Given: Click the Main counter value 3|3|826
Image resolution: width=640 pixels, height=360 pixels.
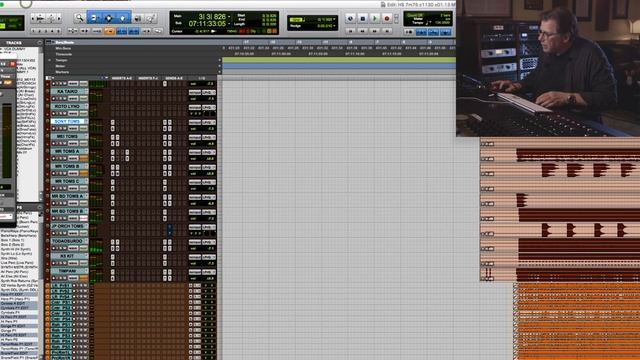Looking at the screenshot, I should (211, 16).
